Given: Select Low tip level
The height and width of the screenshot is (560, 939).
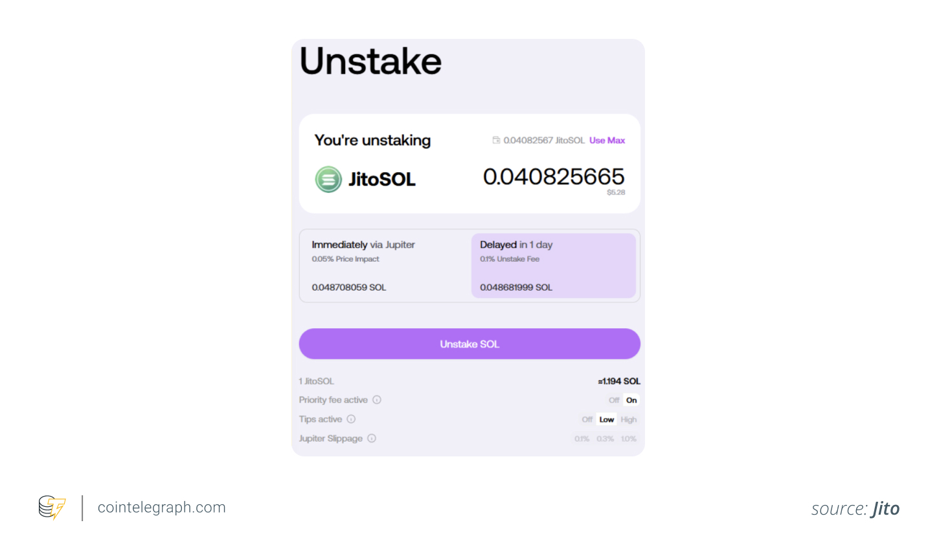Looking at the screenshot, I should pos(607,419).
